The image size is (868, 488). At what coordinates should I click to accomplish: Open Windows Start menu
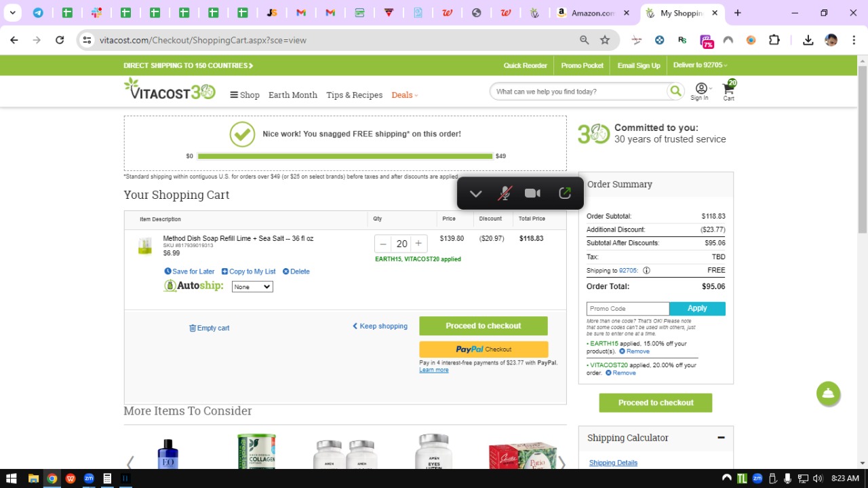pos(12,478)
